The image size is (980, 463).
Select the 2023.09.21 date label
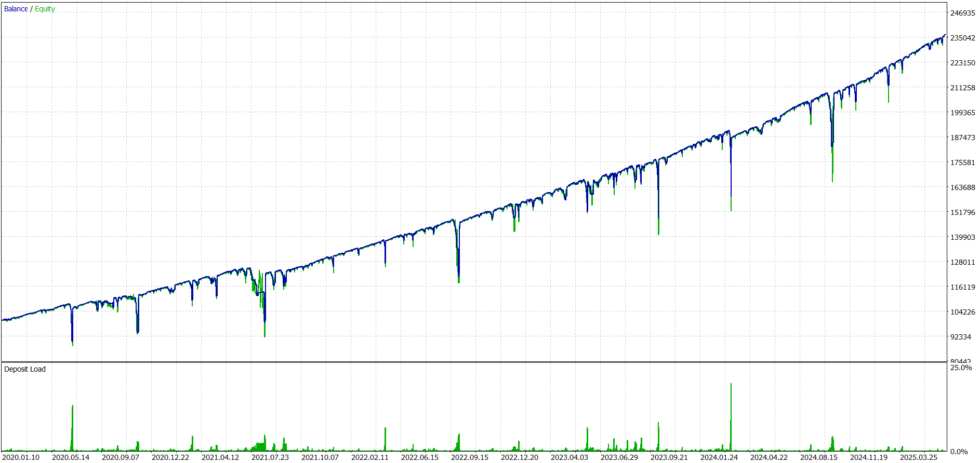(x=669, y=457)
